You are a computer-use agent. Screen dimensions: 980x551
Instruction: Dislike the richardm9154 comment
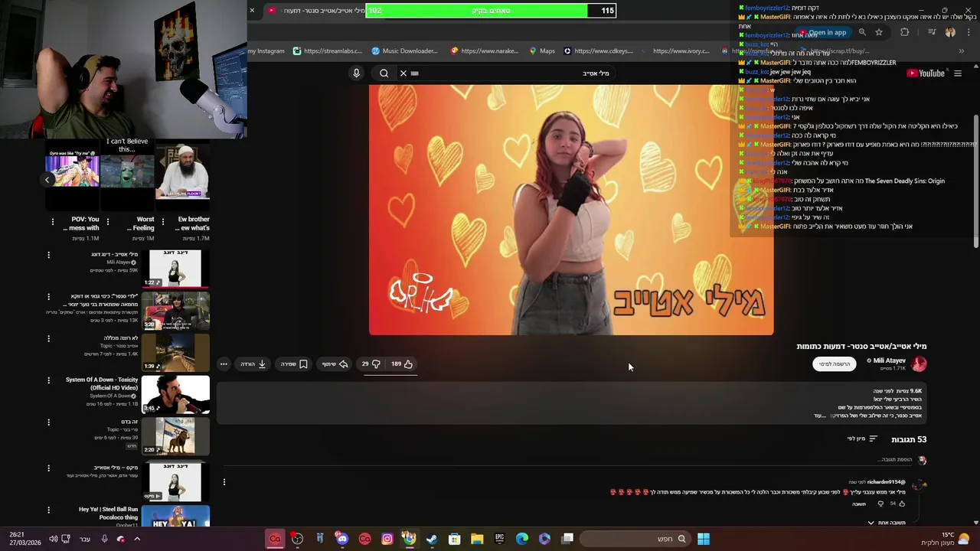coord(880,504)
